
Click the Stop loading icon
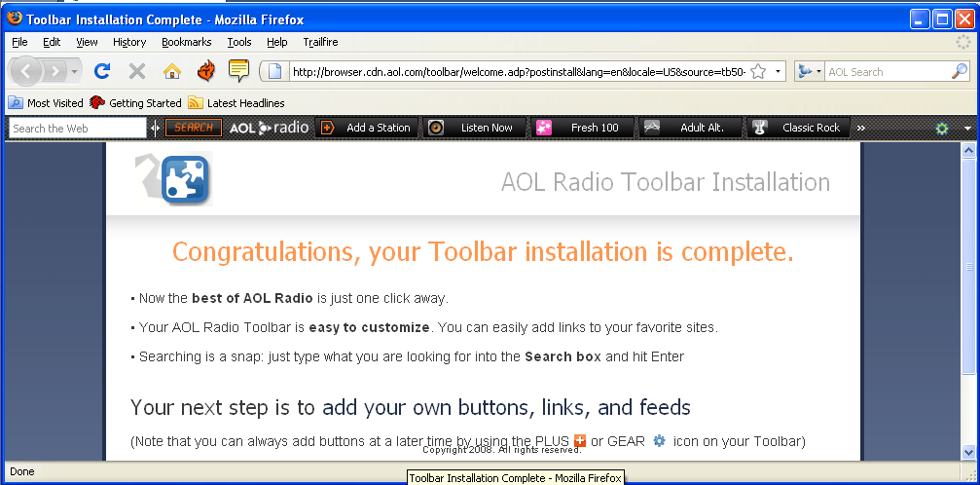pos(137,71)
